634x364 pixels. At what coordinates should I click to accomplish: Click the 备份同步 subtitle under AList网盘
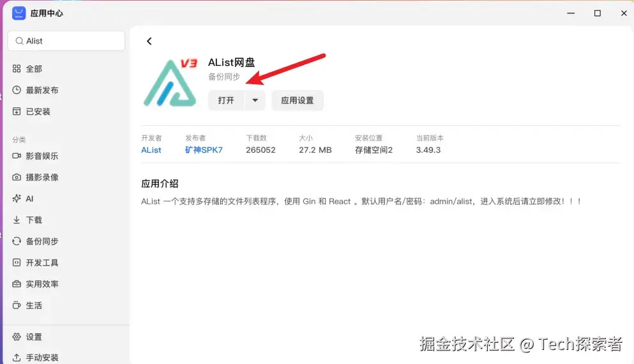[x=224, y=77]
